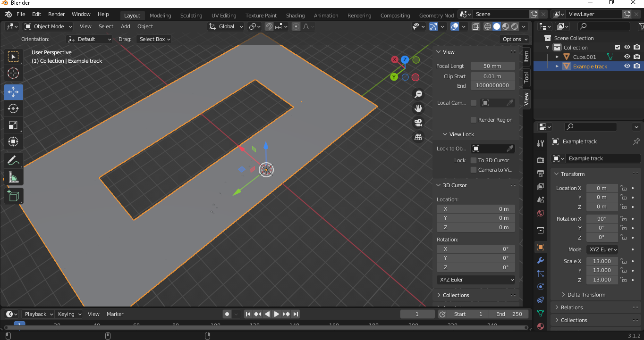644x340 pixels.
Task: Open the Render menu
Action: click(x=56, y=14)
